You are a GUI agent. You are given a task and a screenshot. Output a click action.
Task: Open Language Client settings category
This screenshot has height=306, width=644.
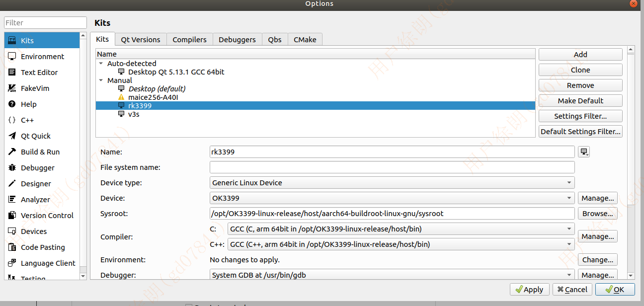(42, 263)
